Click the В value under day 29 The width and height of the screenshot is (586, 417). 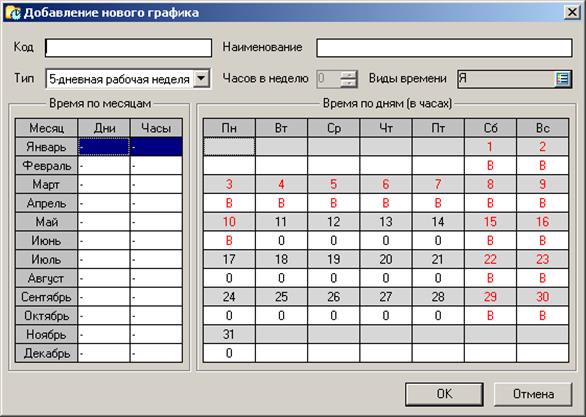pos(490,316)
